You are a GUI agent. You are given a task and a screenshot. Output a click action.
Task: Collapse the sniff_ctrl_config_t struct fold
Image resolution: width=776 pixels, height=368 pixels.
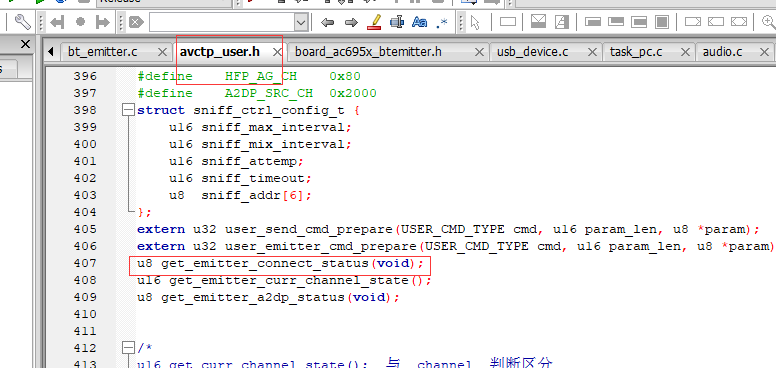128,110
